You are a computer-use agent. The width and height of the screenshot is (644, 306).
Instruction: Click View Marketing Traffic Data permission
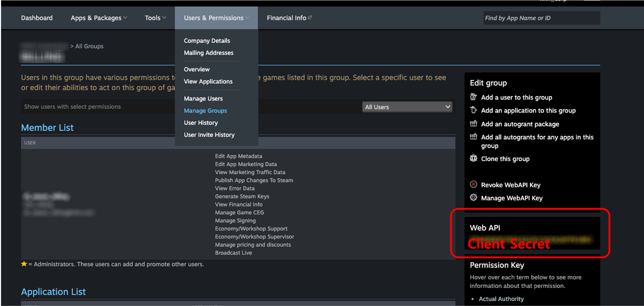(x=250, y=172)
